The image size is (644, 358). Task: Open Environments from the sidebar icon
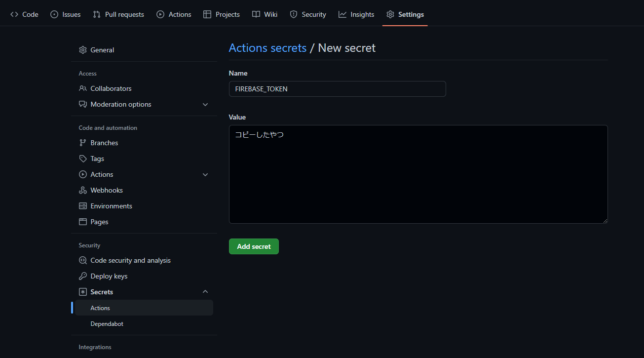click(83, 206)
